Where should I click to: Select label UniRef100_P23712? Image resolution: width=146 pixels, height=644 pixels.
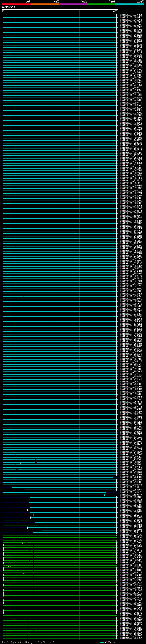click(x=131, y=180)
